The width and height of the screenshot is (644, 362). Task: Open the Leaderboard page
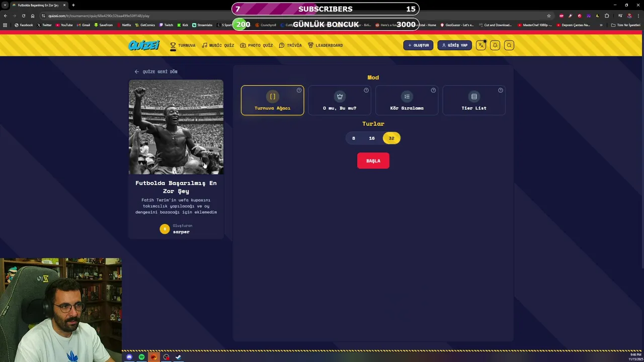325,45
